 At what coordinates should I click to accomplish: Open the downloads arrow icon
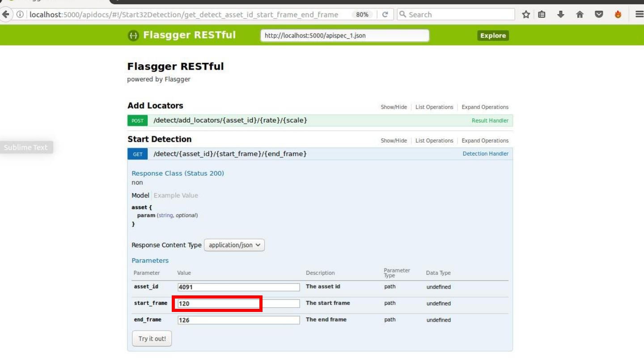coord(560,14)
